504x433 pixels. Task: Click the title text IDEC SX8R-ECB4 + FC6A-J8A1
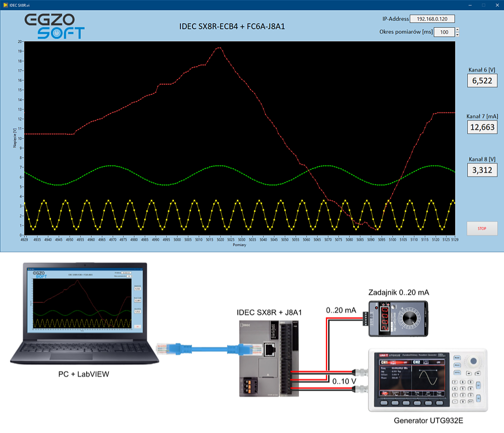click(x=232, y=26)
